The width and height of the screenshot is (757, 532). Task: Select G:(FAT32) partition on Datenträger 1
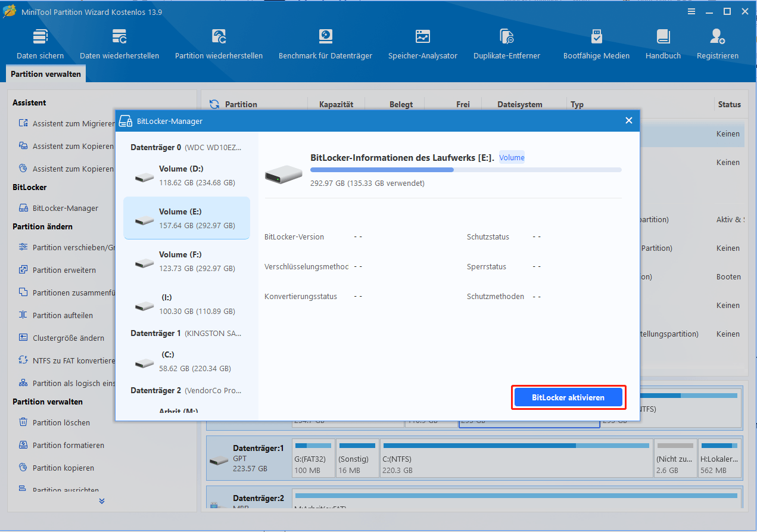click(312, 458)
